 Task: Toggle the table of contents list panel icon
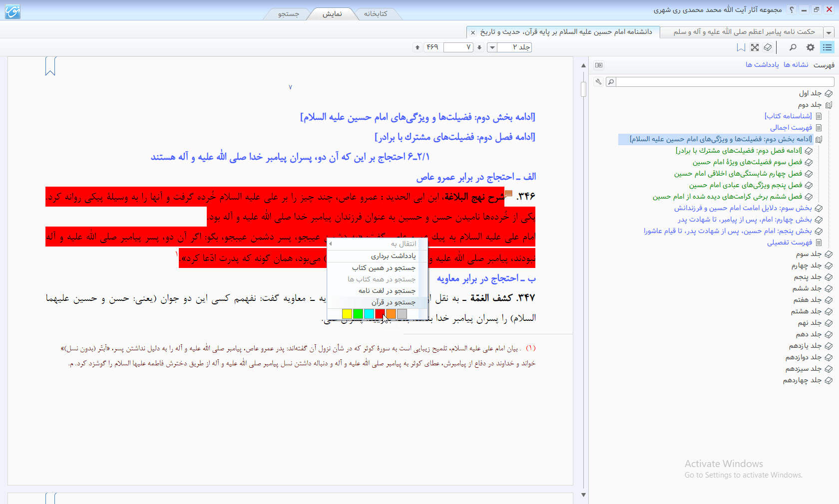coord(828,47)
